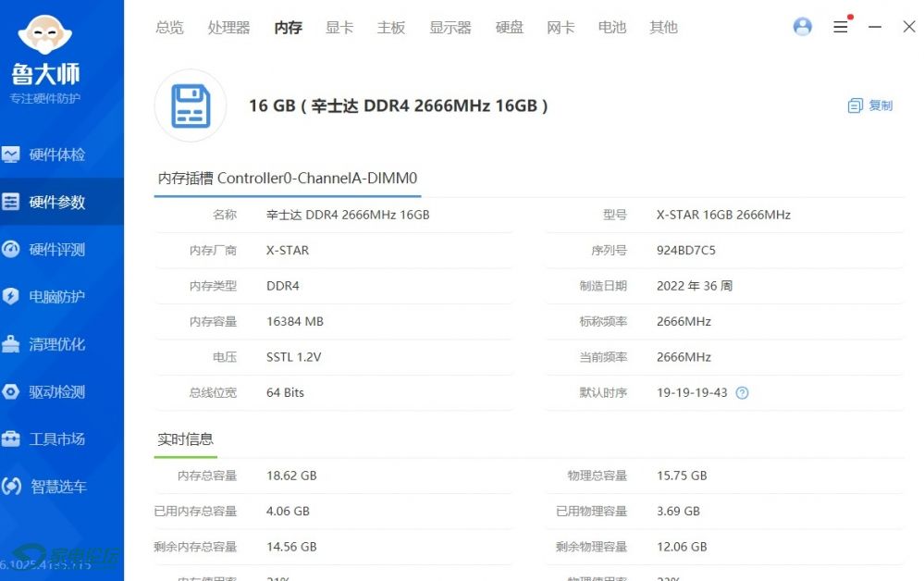Image resolution: width=924 pixels, height=581 pixels.
Task: Open 驱动检测 driver detection
Action: click(62, 392)
